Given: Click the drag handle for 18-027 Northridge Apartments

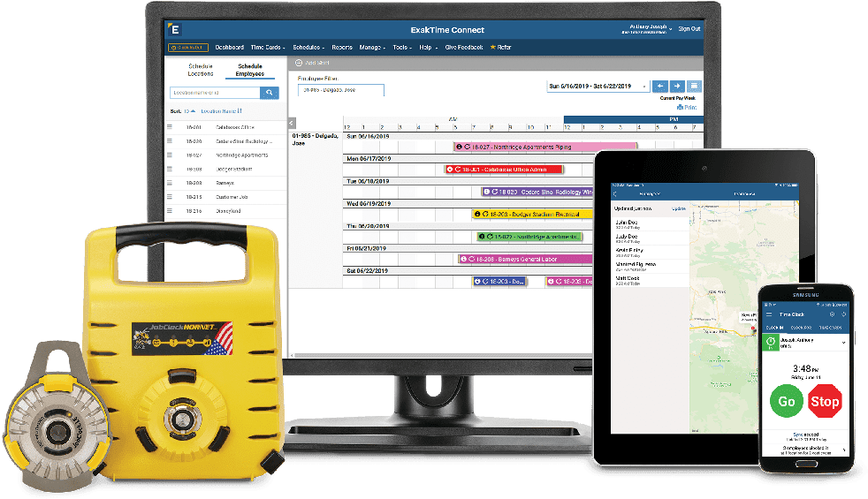Looking at the screenshot, I should click(170, 155).
